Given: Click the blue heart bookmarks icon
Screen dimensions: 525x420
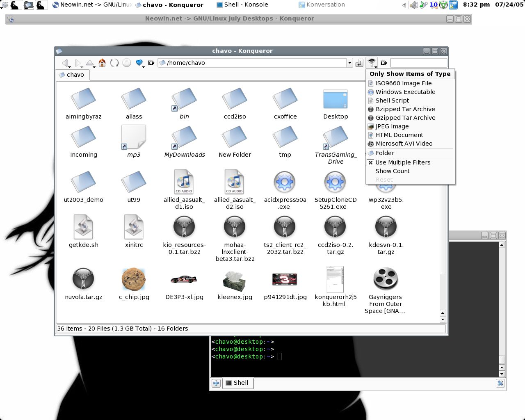Looking at the screenshot, I should tap(139, 63).
